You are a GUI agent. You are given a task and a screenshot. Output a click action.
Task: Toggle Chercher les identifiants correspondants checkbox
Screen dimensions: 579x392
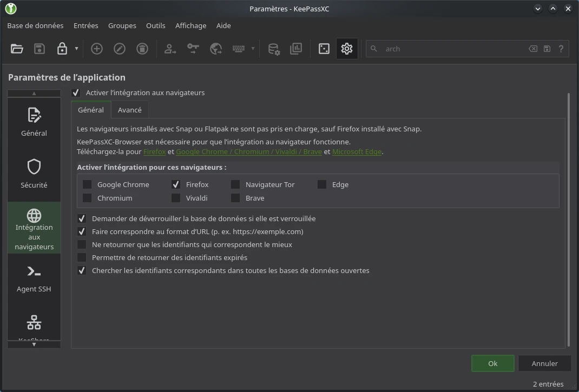pyautogui.click(x=82, y=270)
